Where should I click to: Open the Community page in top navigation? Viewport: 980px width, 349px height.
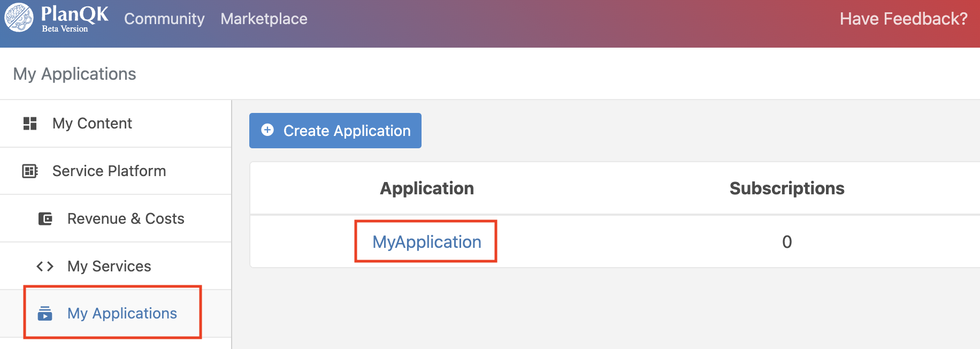pos(164,19)
